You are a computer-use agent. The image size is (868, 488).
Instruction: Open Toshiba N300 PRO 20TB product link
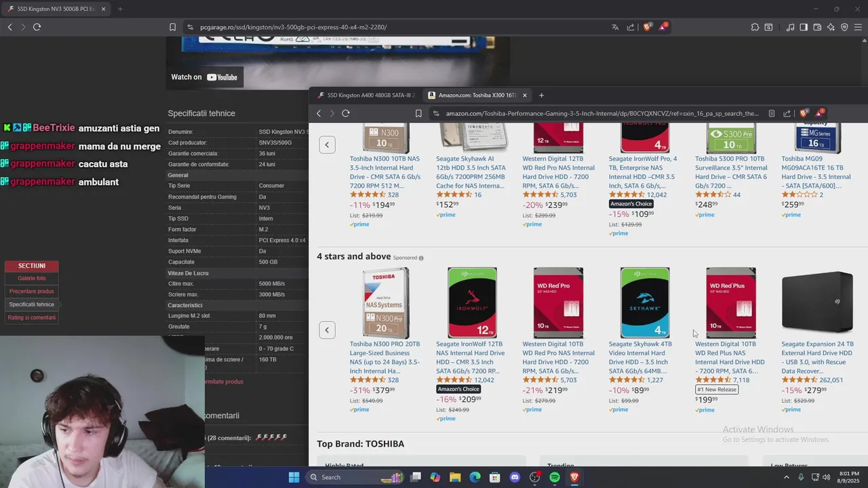[384, 357]
